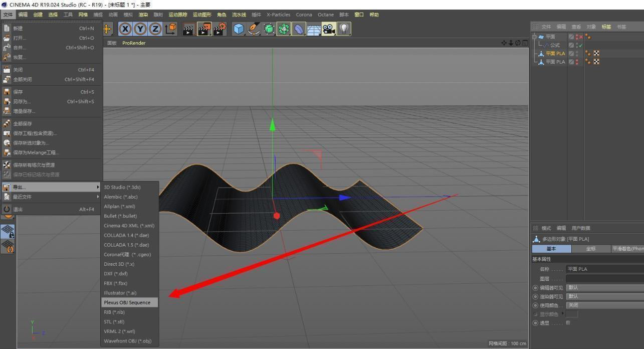Toggle visibility dots on the 平面 row
This screenshot has height=349, width=644.
point(577,37)
